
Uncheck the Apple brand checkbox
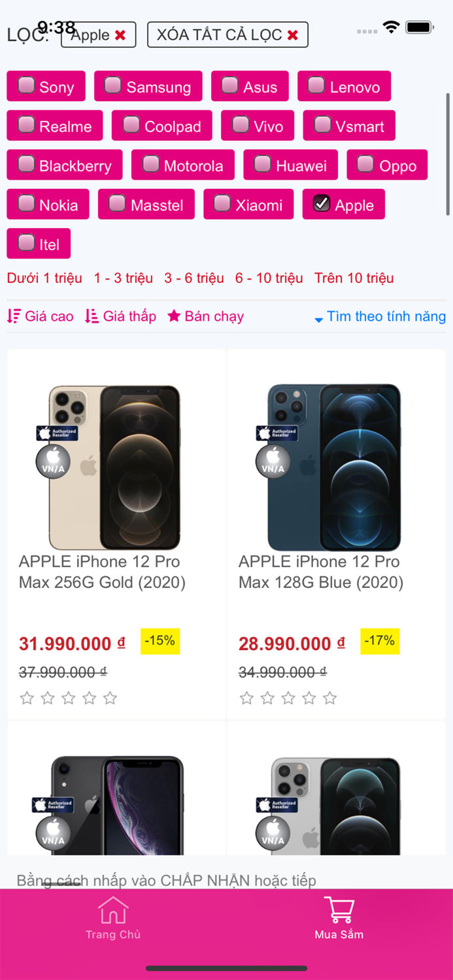[322, 204]
